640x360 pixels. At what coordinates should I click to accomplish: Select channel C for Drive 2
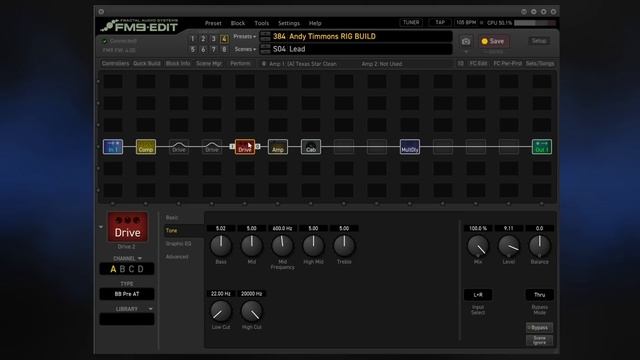pyautogui.click(x=131, y=269)
